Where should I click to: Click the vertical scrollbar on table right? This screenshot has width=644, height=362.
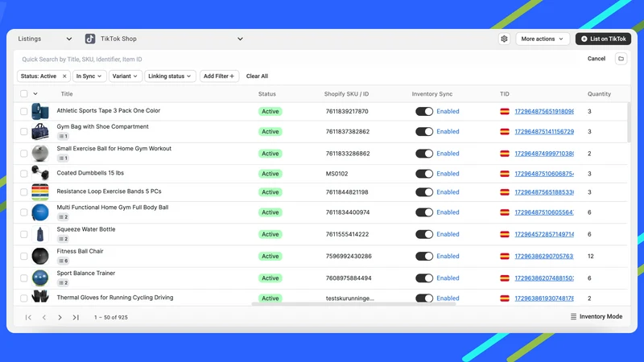coord(629,122)
